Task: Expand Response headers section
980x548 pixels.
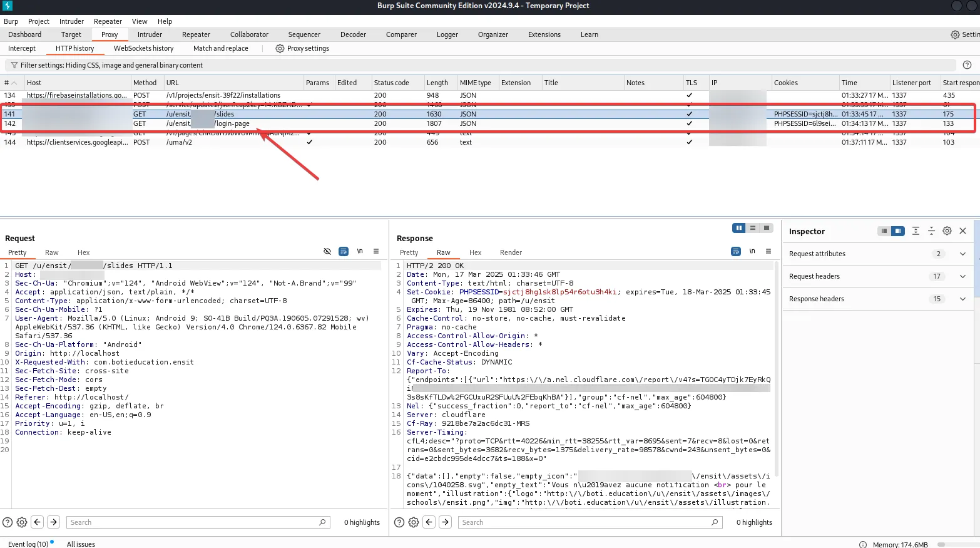Action: (x=962, y=299)
